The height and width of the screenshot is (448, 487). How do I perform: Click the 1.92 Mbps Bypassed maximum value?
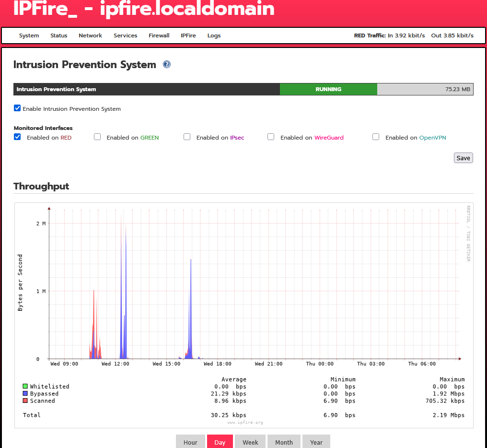pyautogui.click(x=449, y=394)
